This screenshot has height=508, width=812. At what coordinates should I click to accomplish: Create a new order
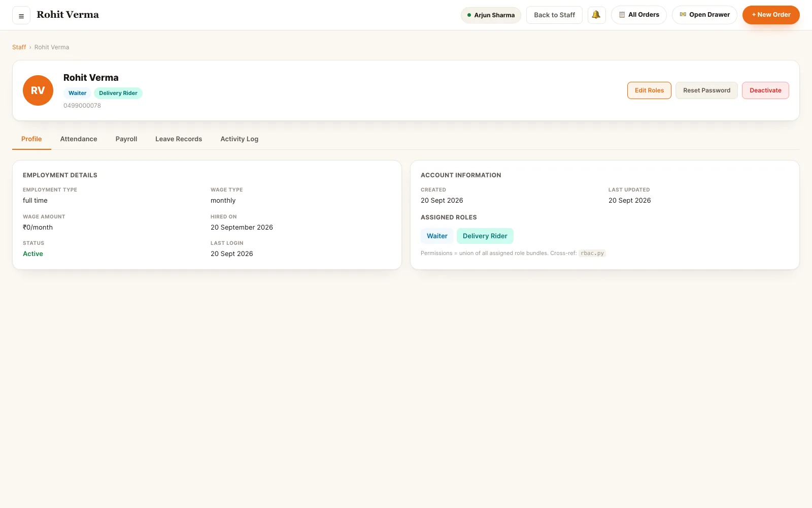coord(771,15)
